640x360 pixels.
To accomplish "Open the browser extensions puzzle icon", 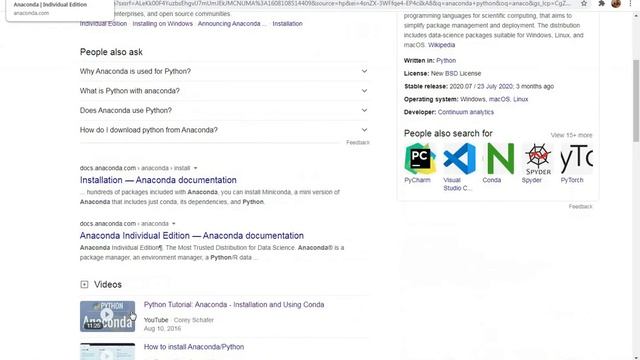I will click(601, 4).
